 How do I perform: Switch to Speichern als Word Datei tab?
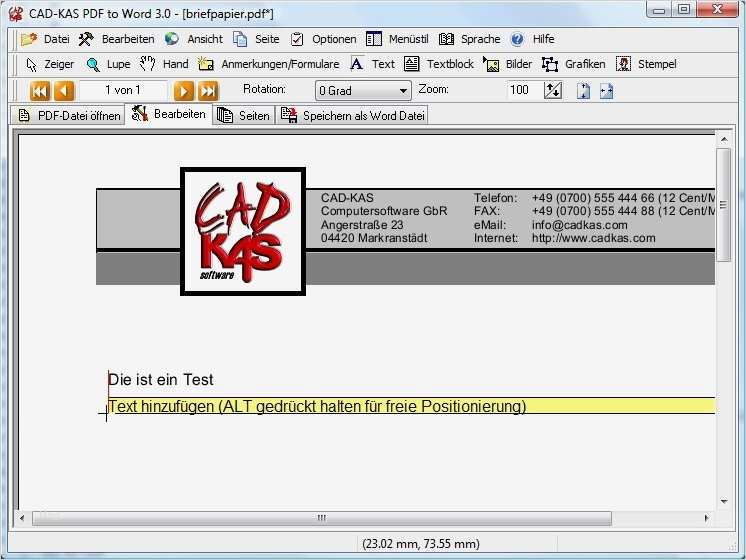point(352,115)
